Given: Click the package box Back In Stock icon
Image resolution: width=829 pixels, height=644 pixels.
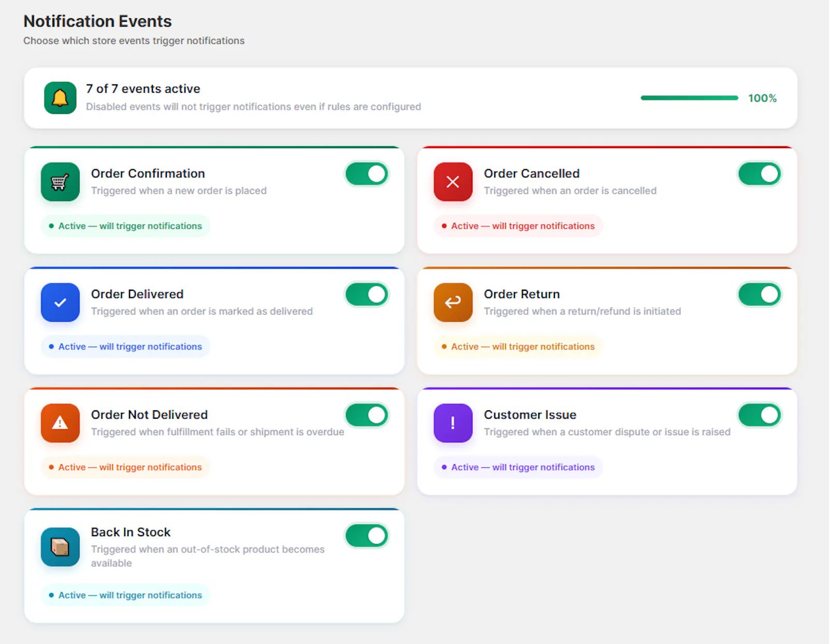Looking at the screenshot, I should click(60, 547).
